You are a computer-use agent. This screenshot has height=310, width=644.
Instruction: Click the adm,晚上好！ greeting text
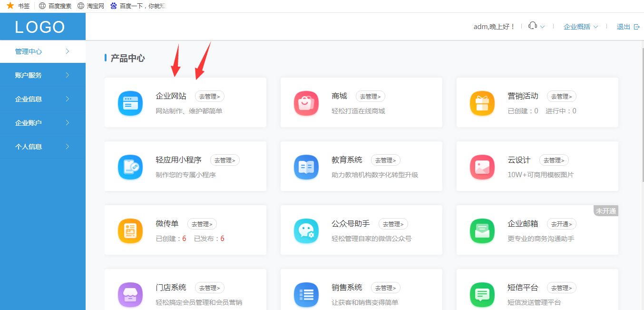[495, 27]
